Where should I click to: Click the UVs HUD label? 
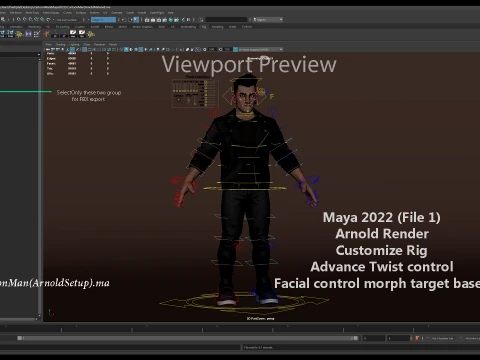50,73
